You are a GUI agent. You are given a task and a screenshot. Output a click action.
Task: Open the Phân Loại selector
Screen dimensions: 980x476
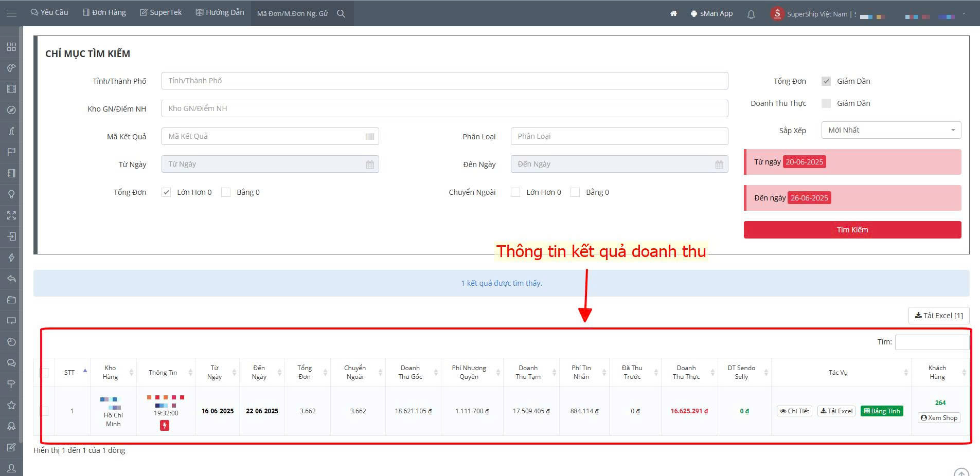tap(619, 136)
